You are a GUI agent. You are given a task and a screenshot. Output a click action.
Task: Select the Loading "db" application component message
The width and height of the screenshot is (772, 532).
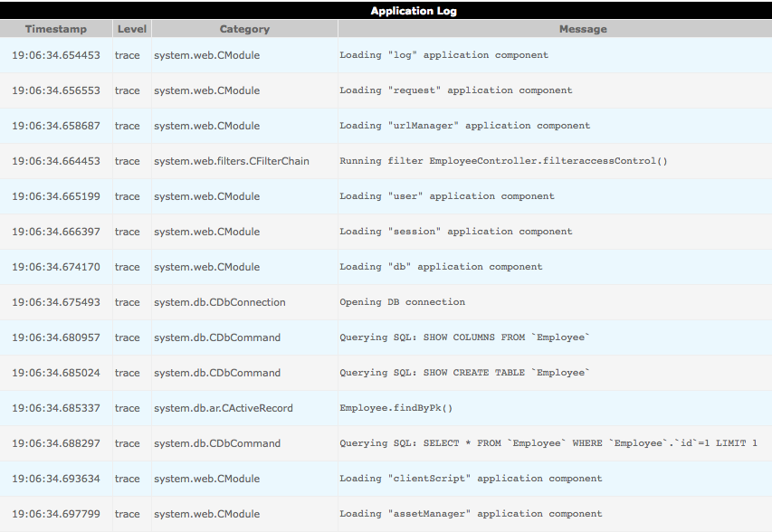[x=441, y=267]
